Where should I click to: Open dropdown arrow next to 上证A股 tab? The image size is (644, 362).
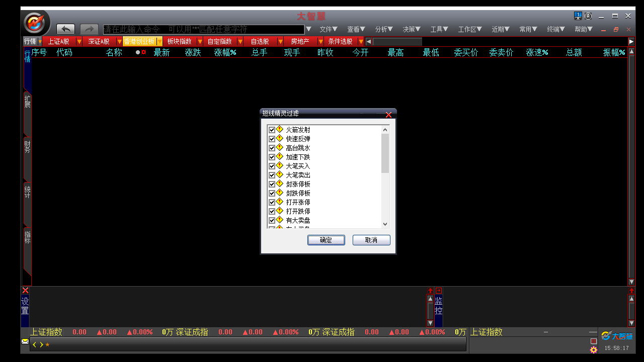(78, 41)
